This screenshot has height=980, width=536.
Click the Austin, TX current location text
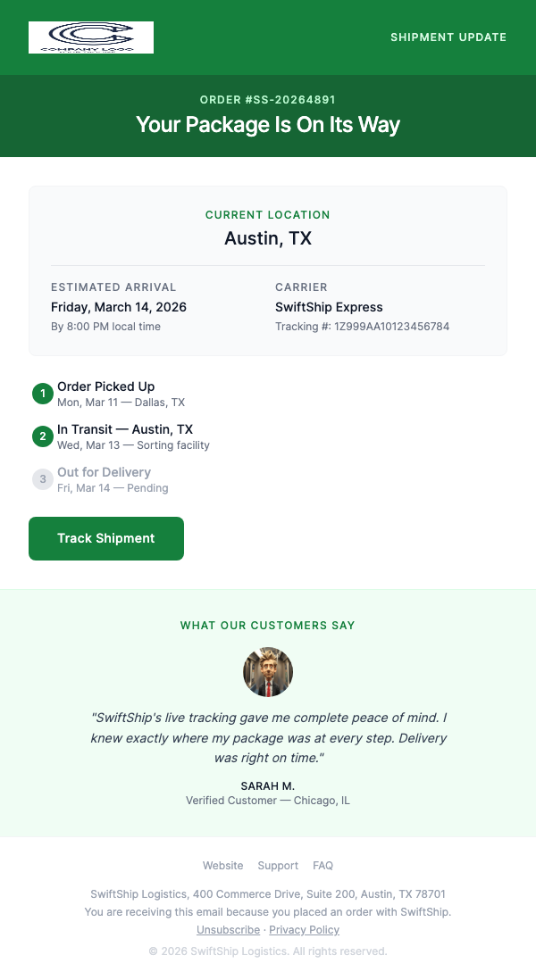pyautogui.click(x=268, y=238)
